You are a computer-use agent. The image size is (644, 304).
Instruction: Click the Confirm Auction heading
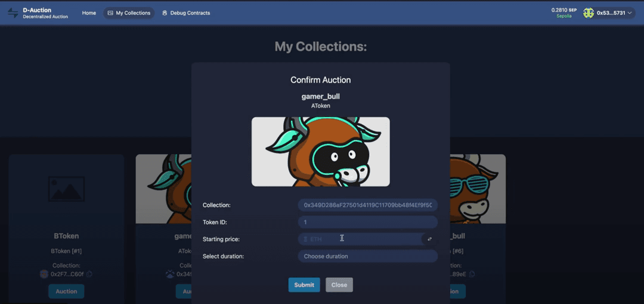[320, 80]
